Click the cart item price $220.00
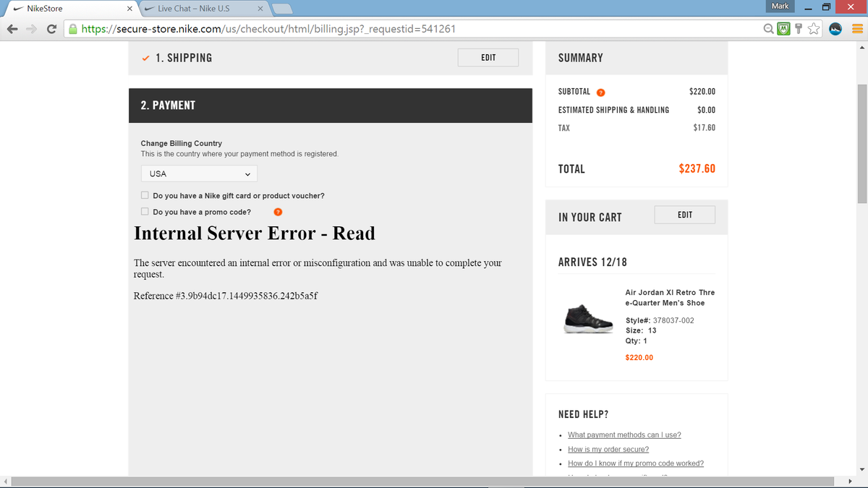868x488 pixels. (639, 358)
